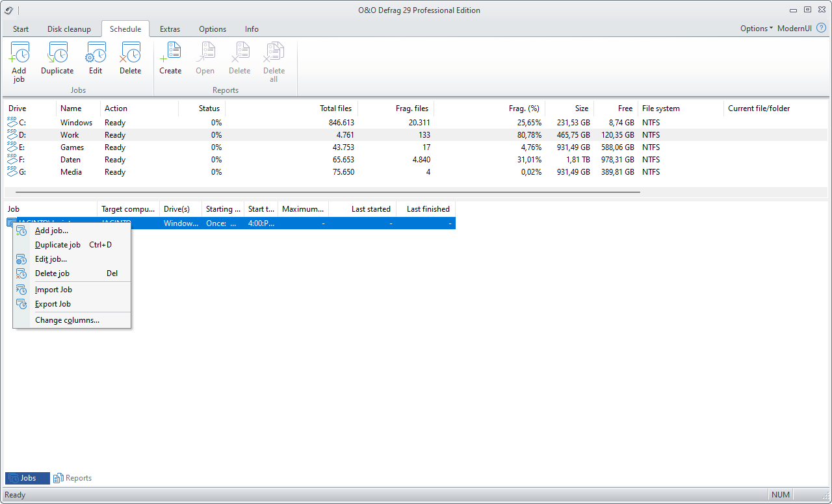Click the 846.613 total files value
This screenshot has height=504, width=832.
(x=341, y=123)
